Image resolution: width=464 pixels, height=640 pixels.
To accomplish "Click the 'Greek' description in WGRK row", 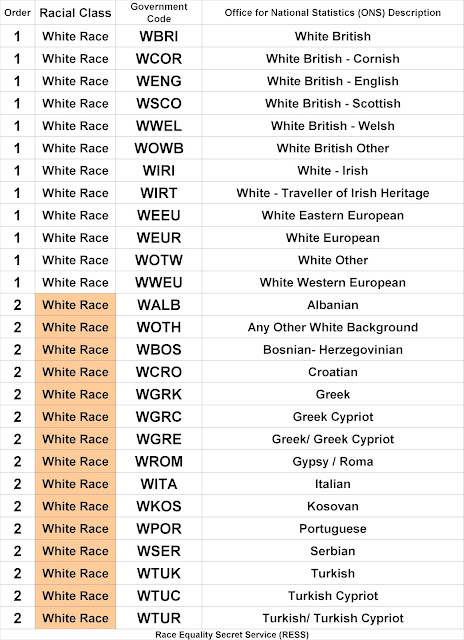I will [x=333, y=394].
